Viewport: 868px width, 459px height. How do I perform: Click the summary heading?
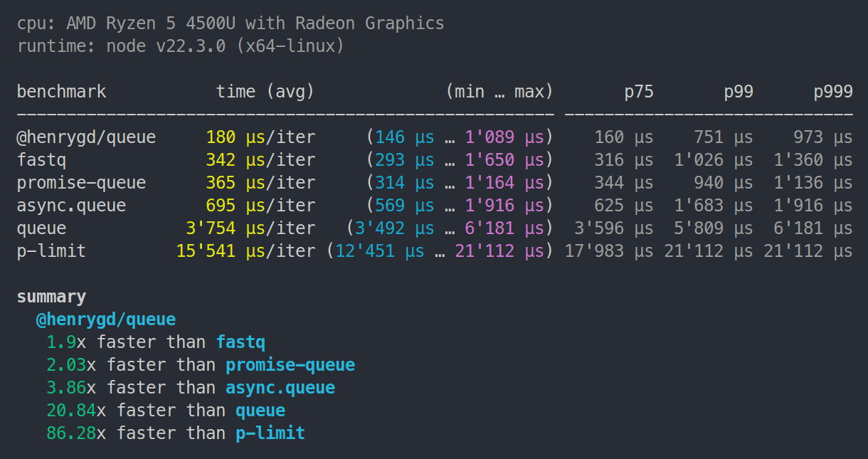click(x=51, y=297)
